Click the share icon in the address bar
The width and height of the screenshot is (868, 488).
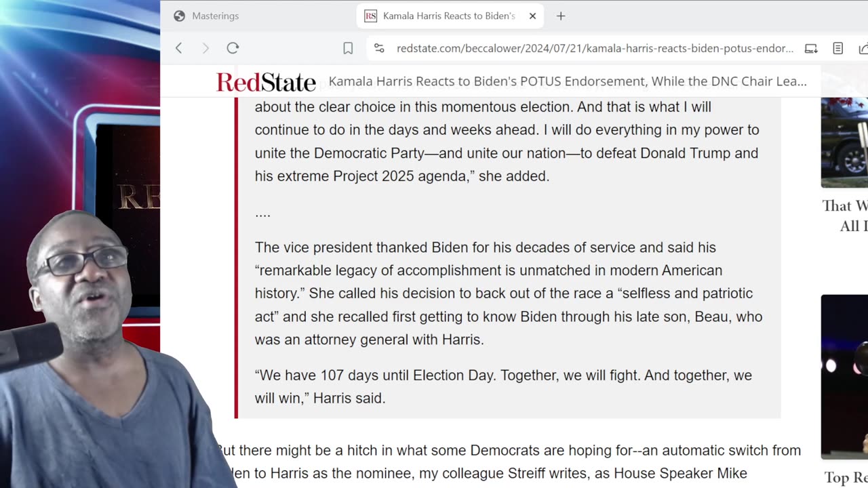[x=863, y=48]
